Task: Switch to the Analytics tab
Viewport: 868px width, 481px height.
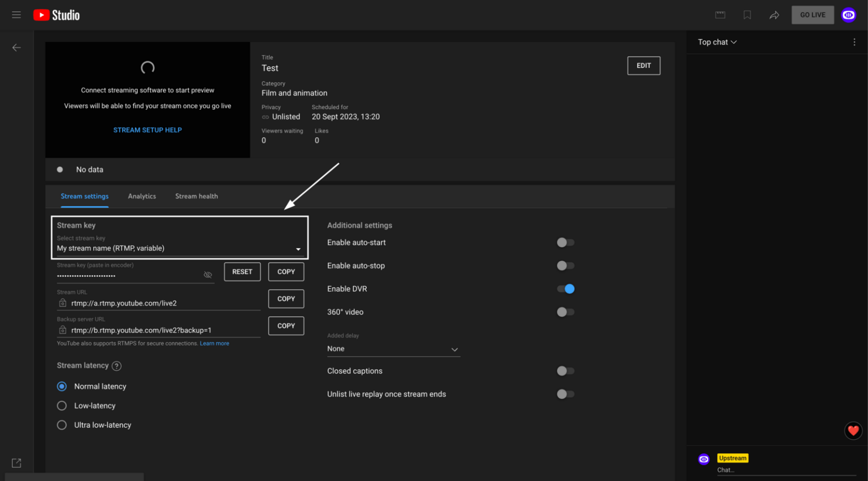Action: pyautogui.click(x=142, y=196)
